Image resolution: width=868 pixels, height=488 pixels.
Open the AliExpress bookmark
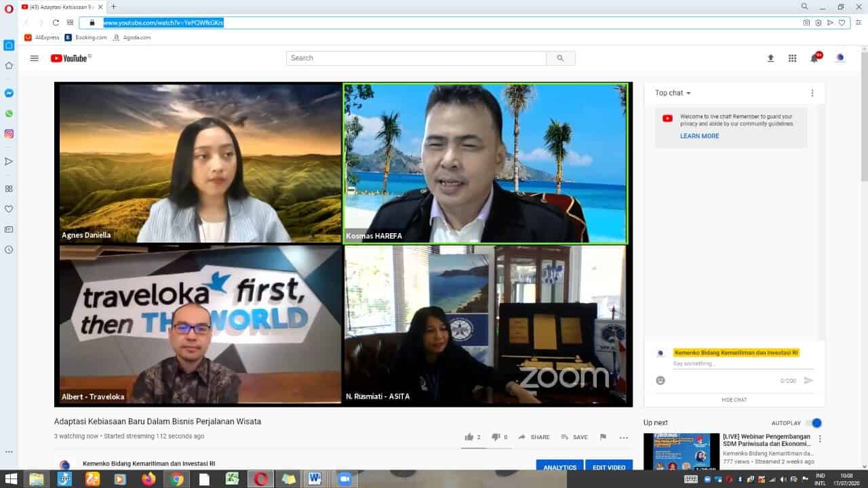[42, 37]
